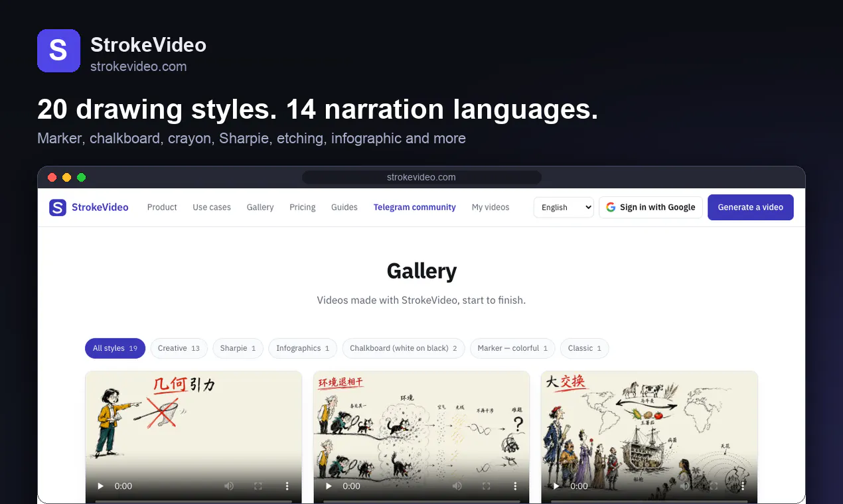Click the Generate a video button
The height and width of the screenshot is (504, 843).
[751, 208]
